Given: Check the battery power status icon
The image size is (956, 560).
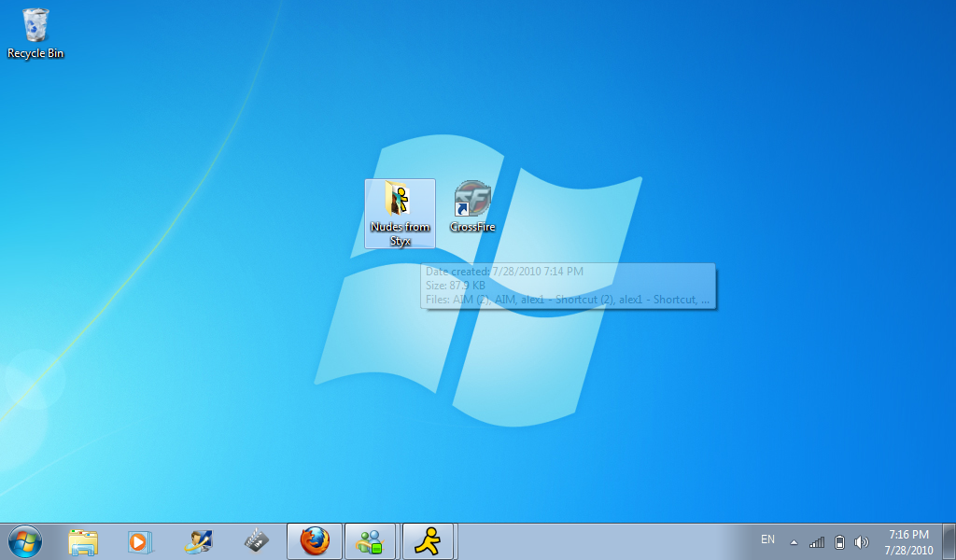Looking at the screenshot, I should [839, 542].
